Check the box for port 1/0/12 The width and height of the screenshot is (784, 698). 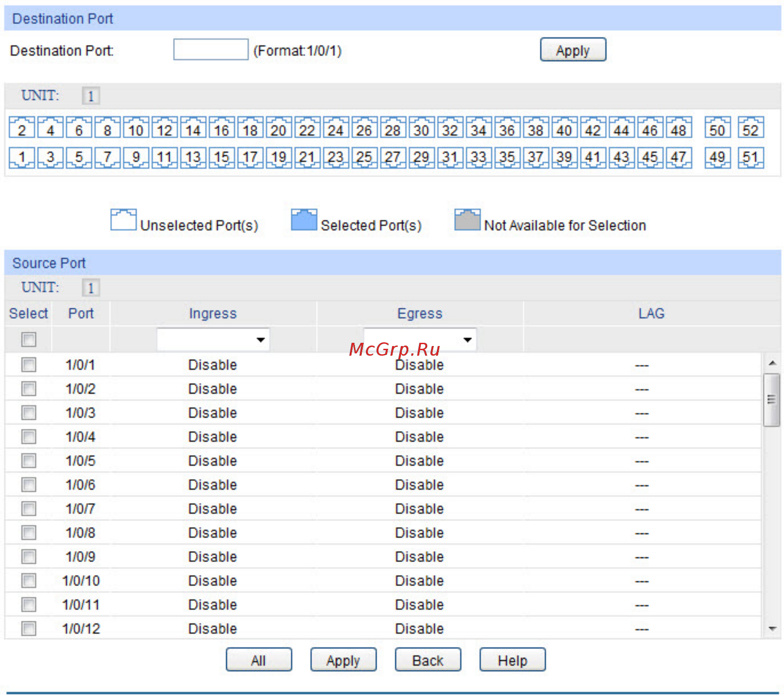[29, 628]
